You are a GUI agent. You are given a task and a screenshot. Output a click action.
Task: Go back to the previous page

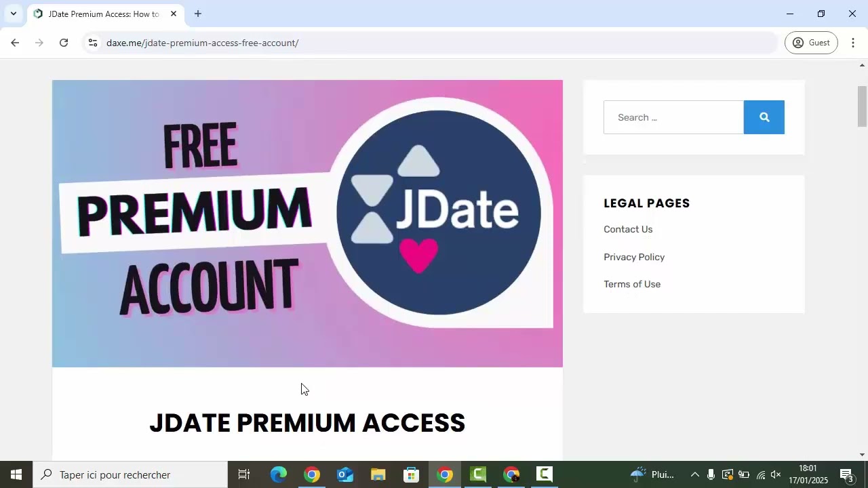click(x=15, y=43)
